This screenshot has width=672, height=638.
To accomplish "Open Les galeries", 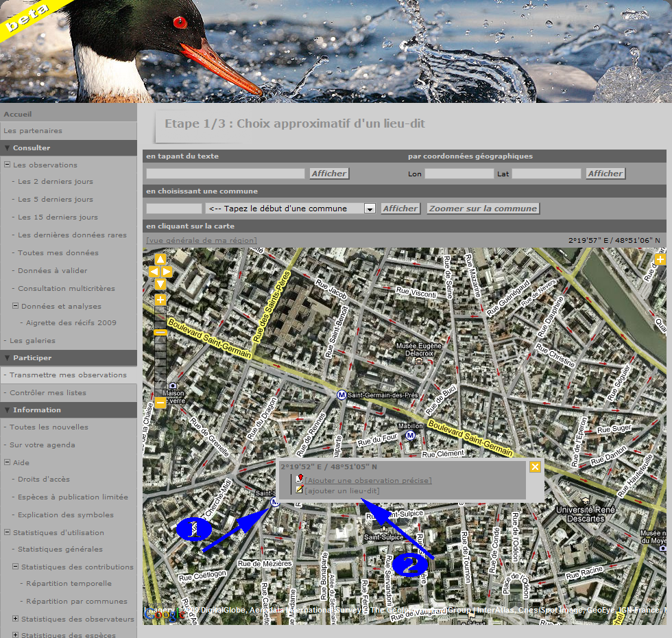I will pyautogui.click(x=33, y=341).
